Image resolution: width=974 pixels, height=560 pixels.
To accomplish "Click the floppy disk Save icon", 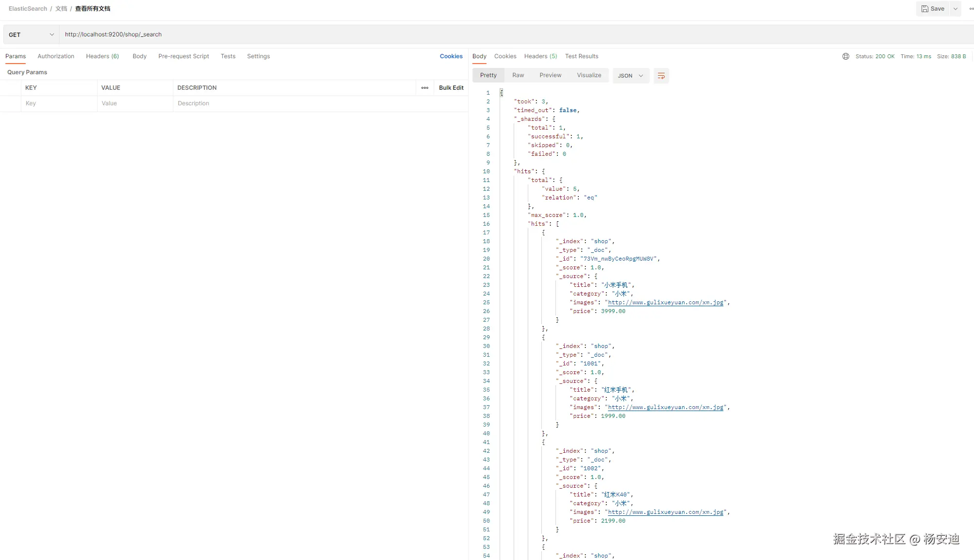I will pos(925,9).
